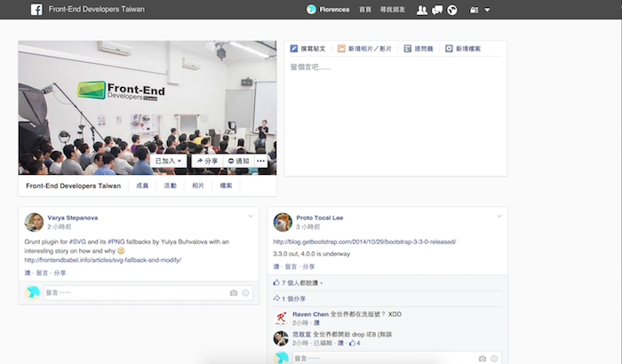Viewport: 622px width, 364px height.
Task: Open messages icon in top bar
Action: 437,10
